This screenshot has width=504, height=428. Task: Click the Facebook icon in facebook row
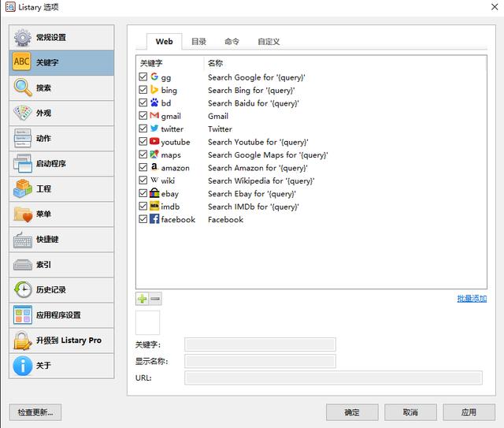tap(154, 219)
